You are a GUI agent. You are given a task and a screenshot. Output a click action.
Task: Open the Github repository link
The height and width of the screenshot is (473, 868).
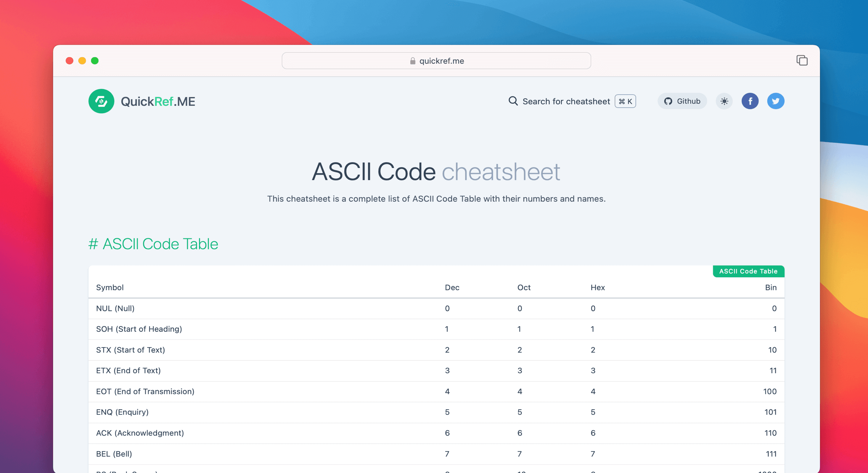(682, 101)
